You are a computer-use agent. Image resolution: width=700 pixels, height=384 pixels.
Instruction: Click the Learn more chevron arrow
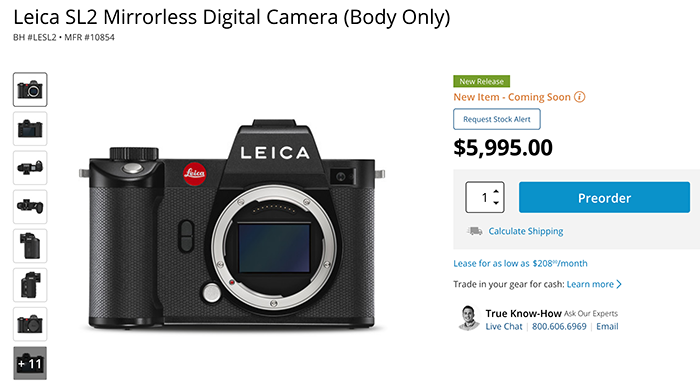619,284
